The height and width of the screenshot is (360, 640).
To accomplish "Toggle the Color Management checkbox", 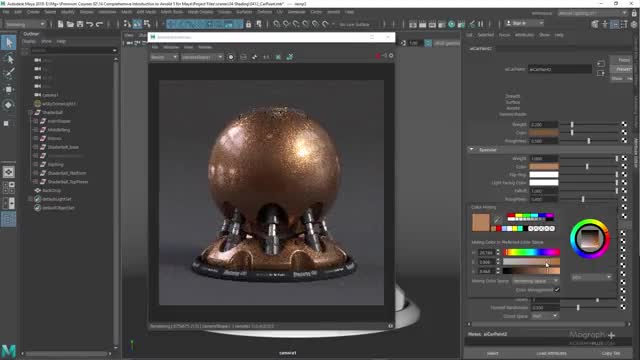I will [557, 290].
